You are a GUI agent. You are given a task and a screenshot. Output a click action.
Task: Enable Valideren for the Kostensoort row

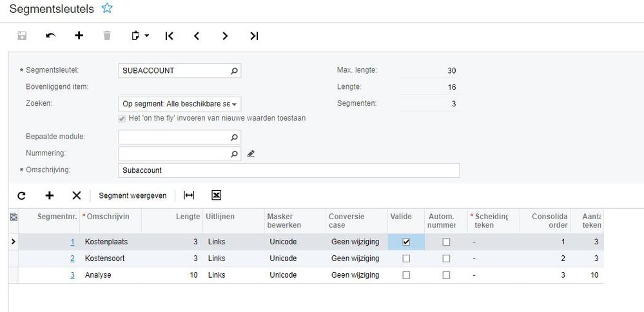pyautogui.click(x=405, y=258)
